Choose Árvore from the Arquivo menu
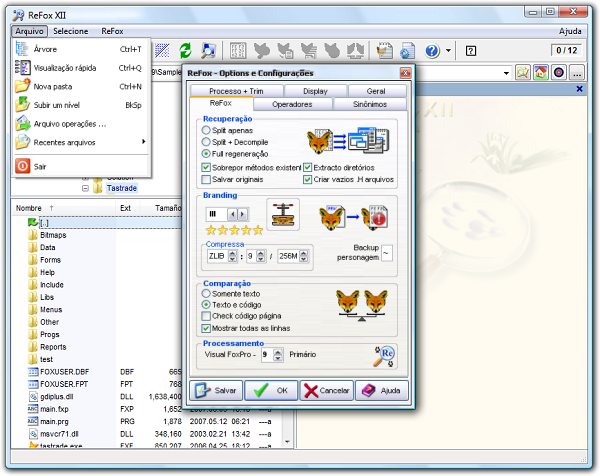The width and height of the screenshot is (600, 476). click(x=80, y=49)
